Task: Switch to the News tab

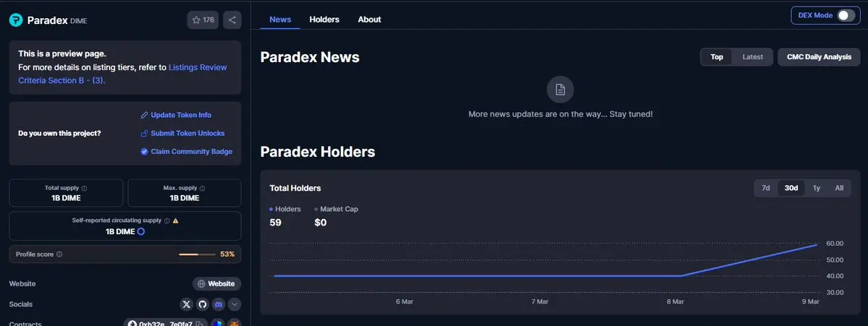Action: click(x=280, y=20)
